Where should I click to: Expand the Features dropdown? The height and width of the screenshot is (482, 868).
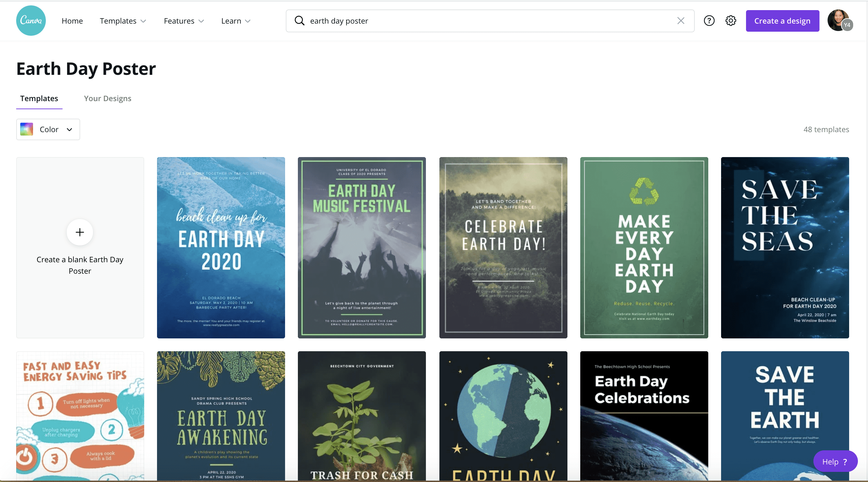(201, 21)
